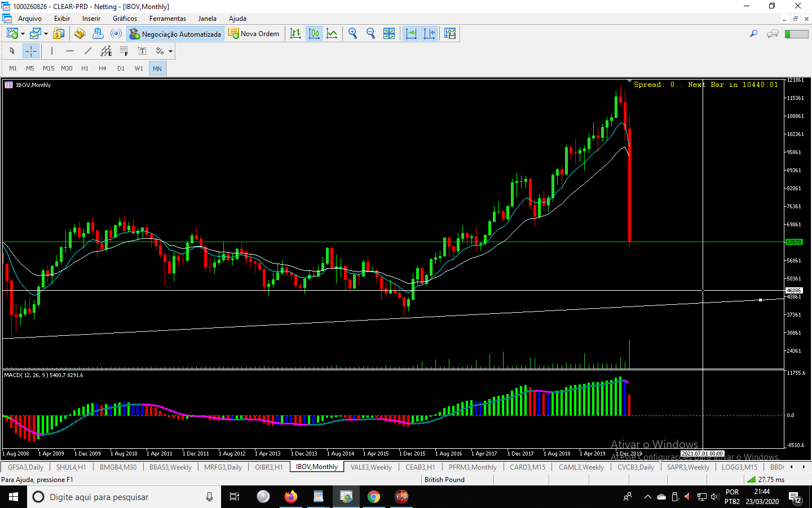The image size is (812, 508).
Task: Switch to D1 timeframe
Action: pyautogui.click(x=121, y=68)
